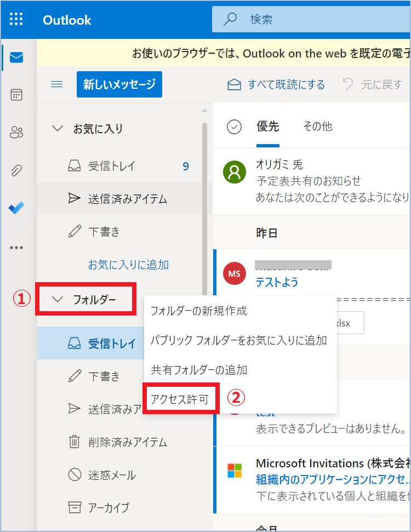Toggle the select-all circle checkmark

[x=234, y=127]
